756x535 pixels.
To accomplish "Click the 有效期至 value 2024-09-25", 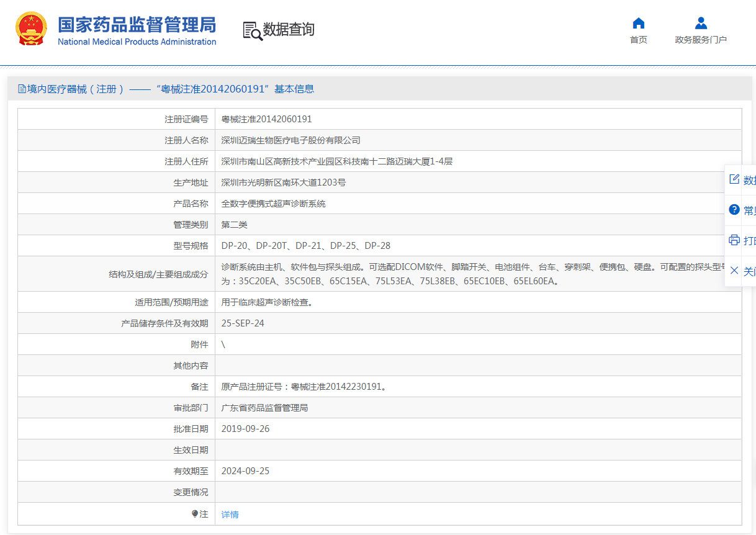I will [245, 471].
